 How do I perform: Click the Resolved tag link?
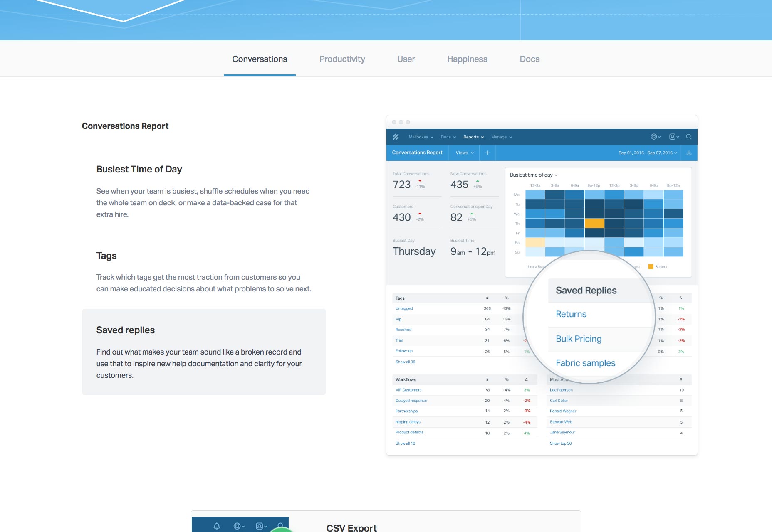(403, 330)
